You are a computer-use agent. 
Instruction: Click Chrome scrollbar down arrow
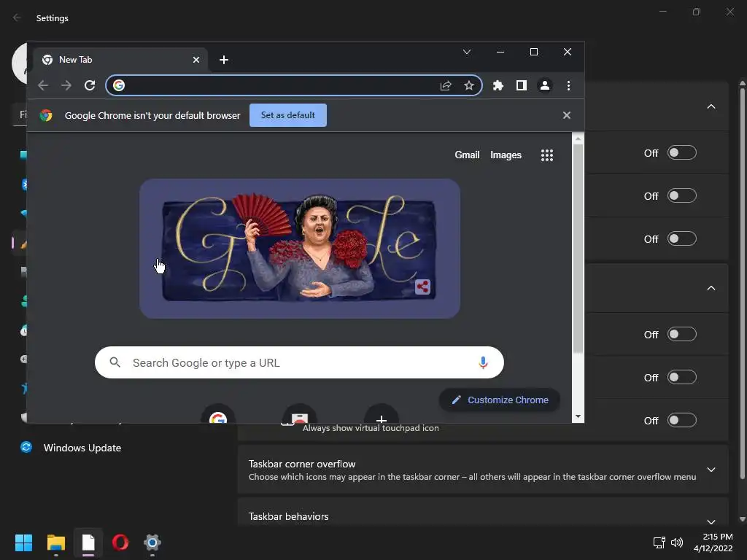pos(578,416)
